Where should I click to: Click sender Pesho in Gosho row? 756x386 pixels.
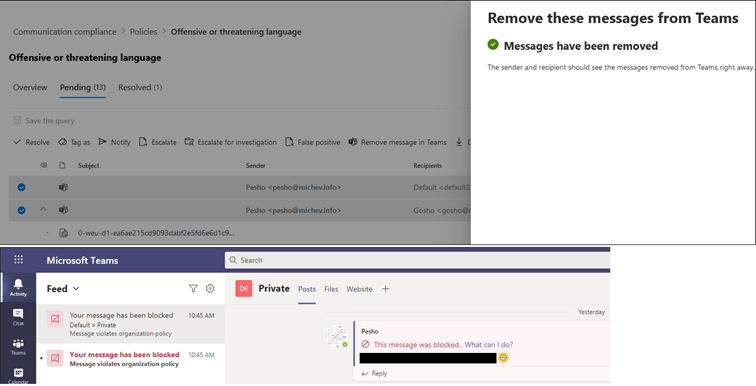click(x=293, y=210)
